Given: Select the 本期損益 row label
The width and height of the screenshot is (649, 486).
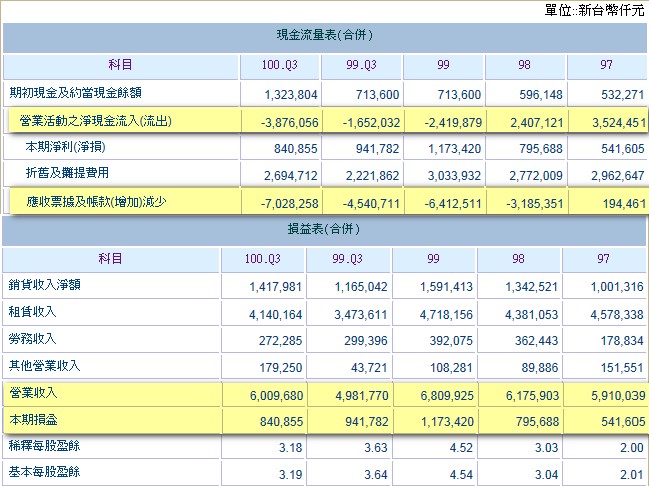Looking at the screenshot, I should (x=33, y=420).
